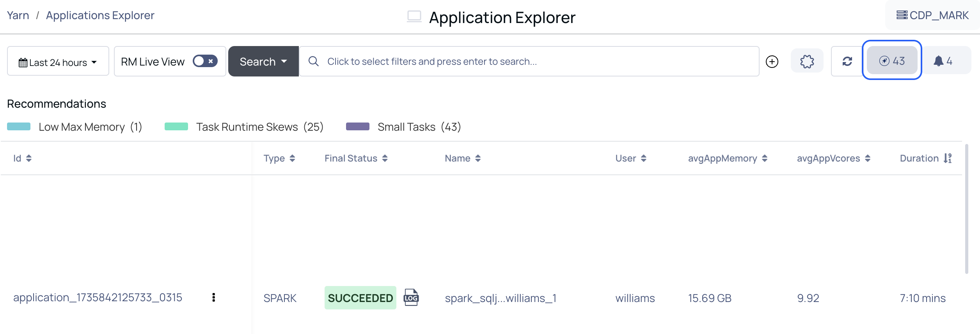
Task: Open the three-dot row actions menu
Action: 213,297
